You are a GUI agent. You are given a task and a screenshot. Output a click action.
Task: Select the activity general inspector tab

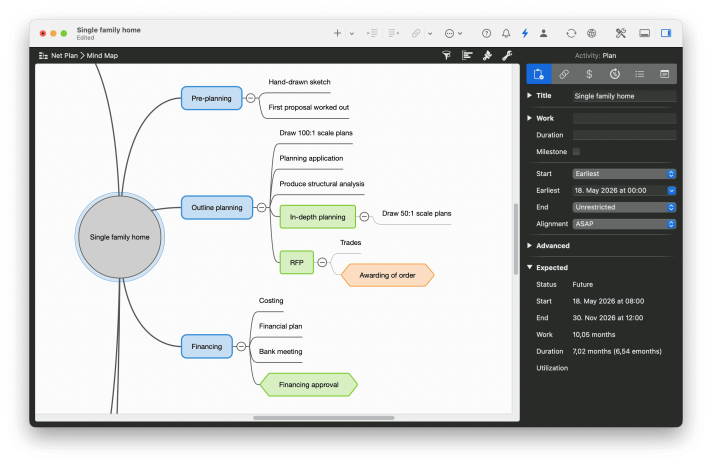(539, 74)
